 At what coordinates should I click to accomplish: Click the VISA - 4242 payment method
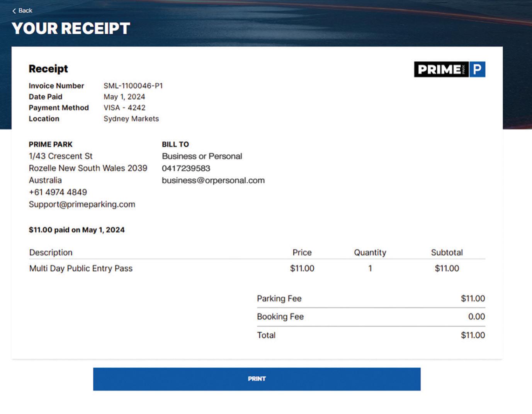tap(124, 108)
